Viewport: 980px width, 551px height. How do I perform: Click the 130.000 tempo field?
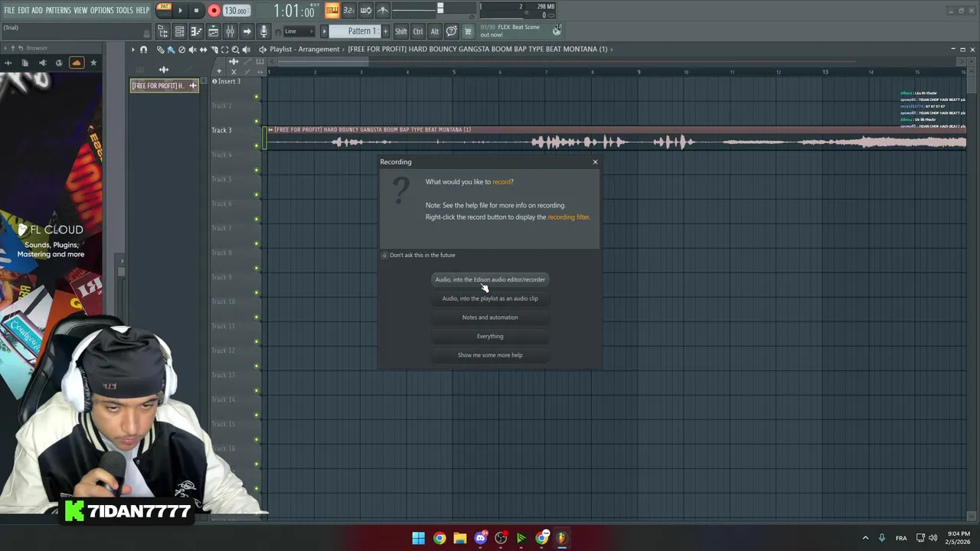pyautogui.click(x=236, y=11)
